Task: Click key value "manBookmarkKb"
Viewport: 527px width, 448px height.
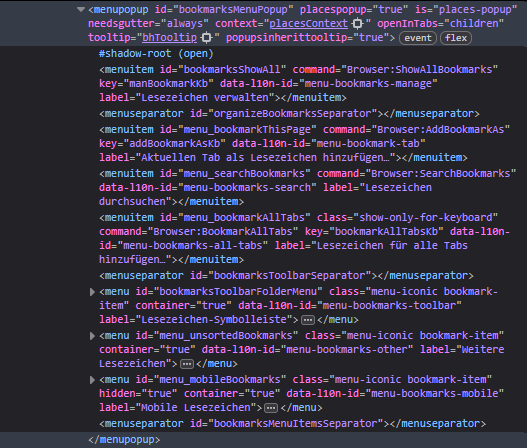Action: 168,84
